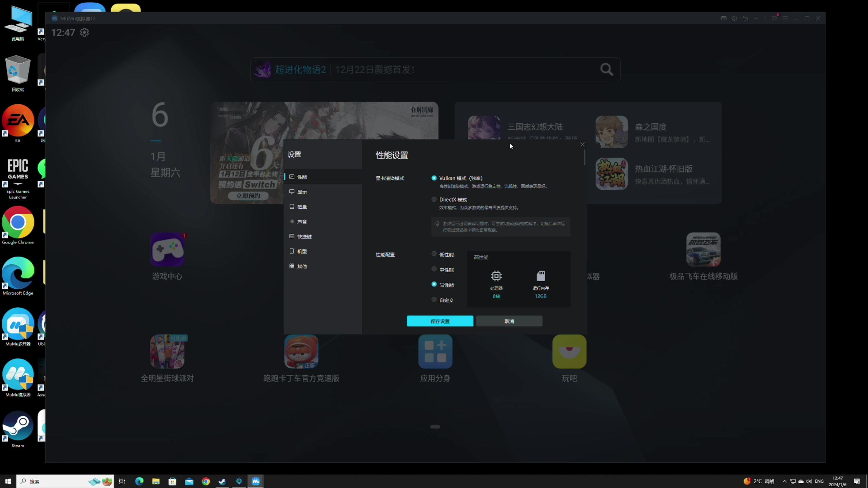
Task: Select 高性能 performance option
Action: [x=434, y=284]
